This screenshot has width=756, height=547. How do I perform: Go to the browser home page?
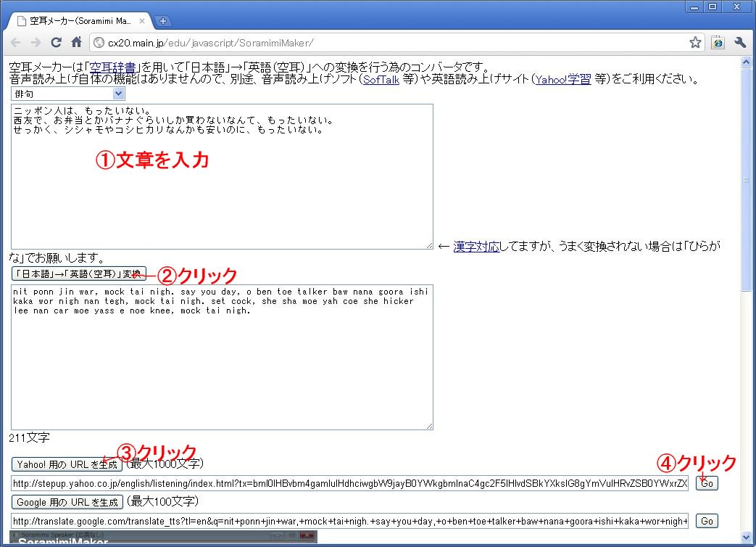pyautogui.click(x=76, y=43)
